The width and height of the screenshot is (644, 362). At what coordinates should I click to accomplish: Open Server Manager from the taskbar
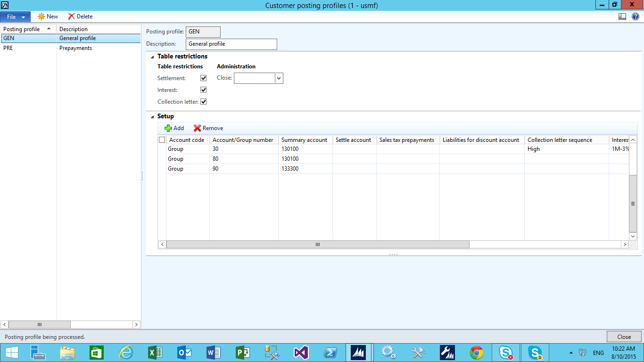coord(38,353)
